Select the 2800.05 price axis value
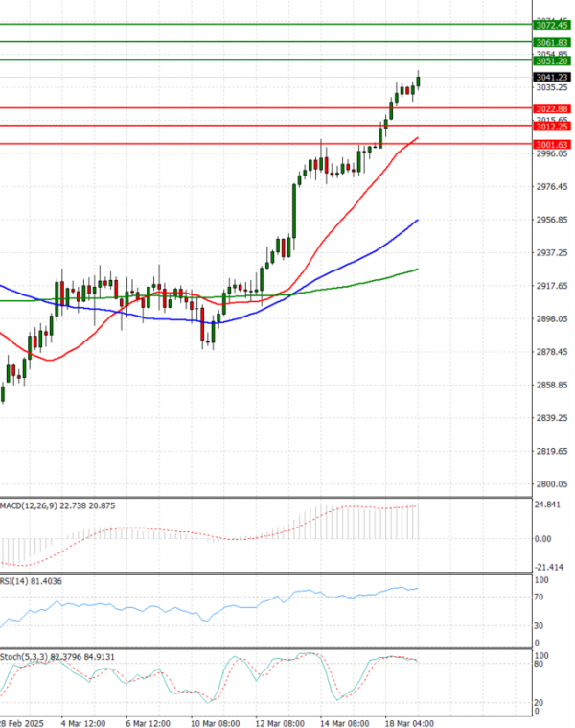This screenshot has width=575, height=728. coord(552,484)
